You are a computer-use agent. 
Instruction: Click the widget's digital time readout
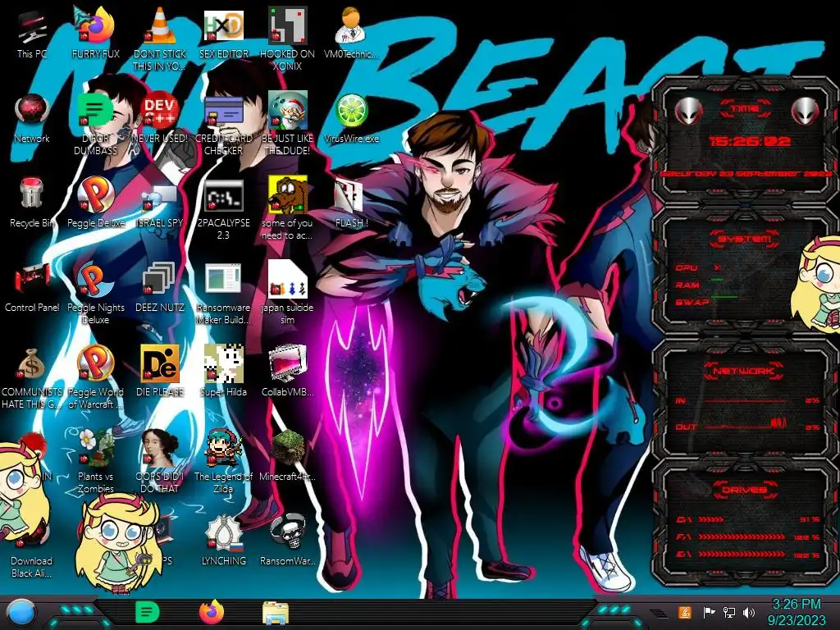click(x=749, y=141)
